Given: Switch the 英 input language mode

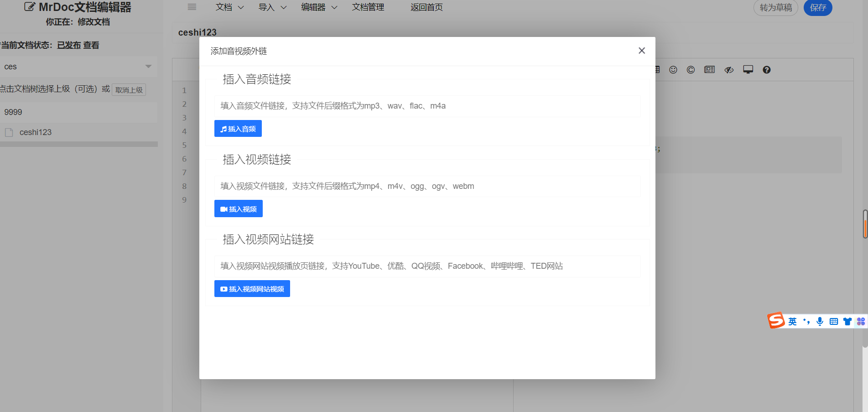Looking at the screenshot, I should 793,322.
